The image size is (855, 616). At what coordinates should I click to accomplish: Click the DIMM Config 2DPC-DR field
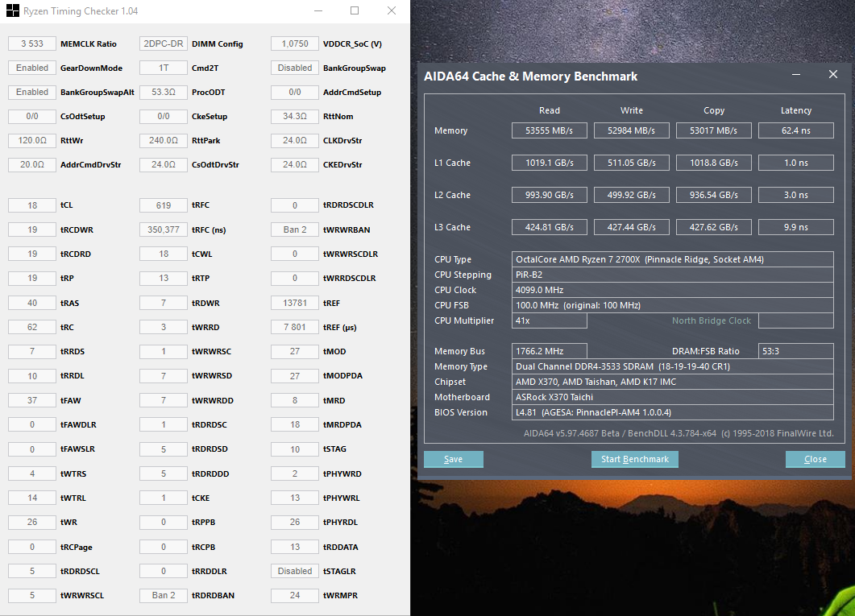(x=164, y=43)
